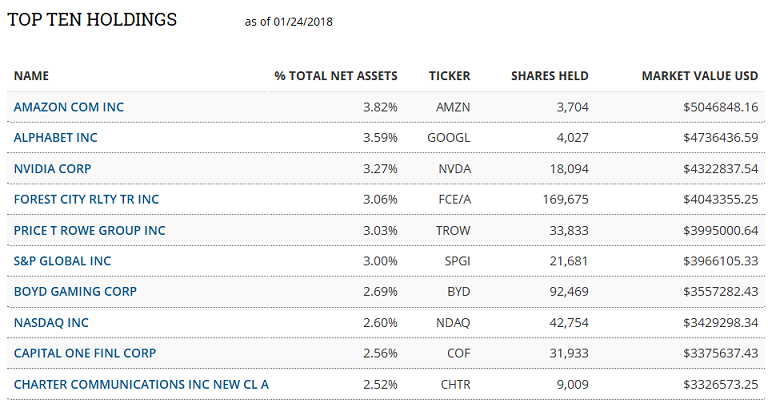Select the 3.27% net assets value
Screen dimensions: 772x412
click(380, 168)
